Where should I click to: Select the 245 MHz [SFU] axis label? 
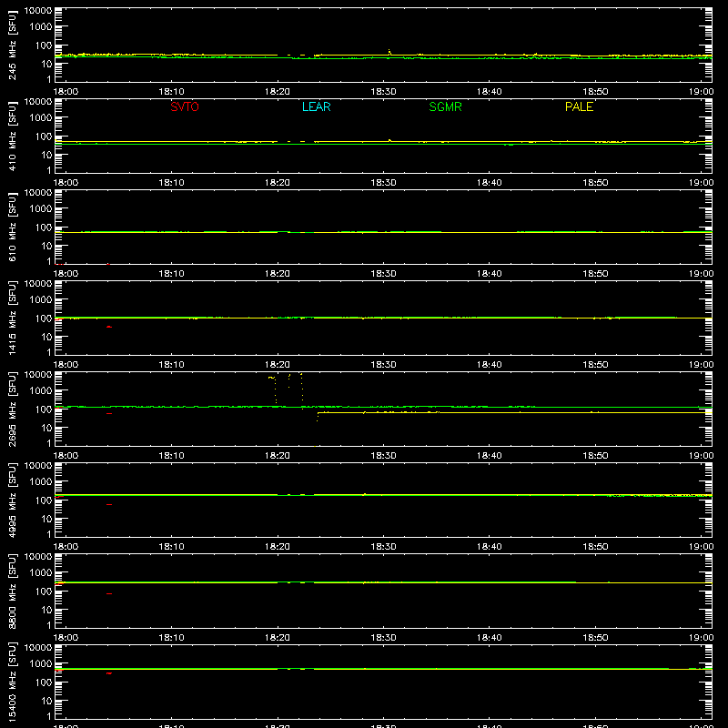[13, 45]
